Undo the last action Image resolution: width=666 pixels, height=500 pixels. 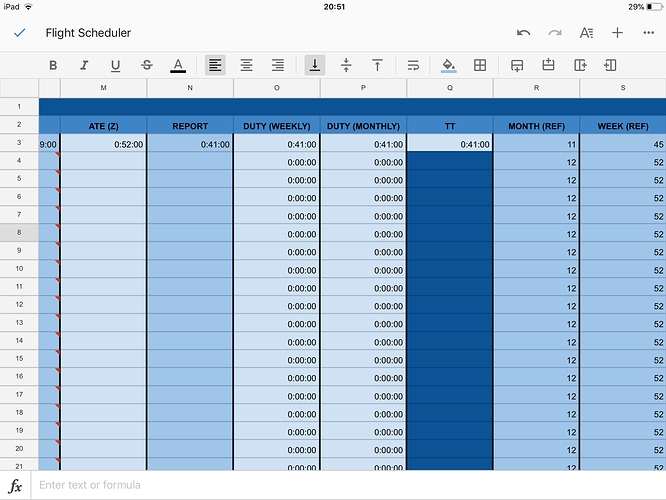coord(523,33)
